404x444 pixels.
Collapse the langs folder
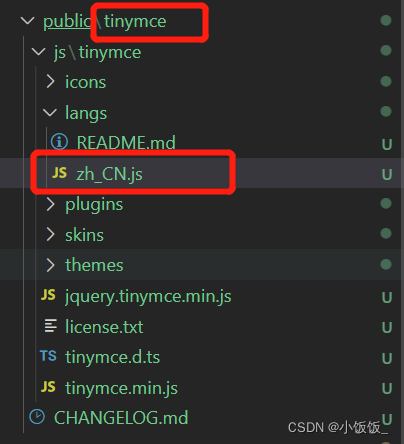50,112
